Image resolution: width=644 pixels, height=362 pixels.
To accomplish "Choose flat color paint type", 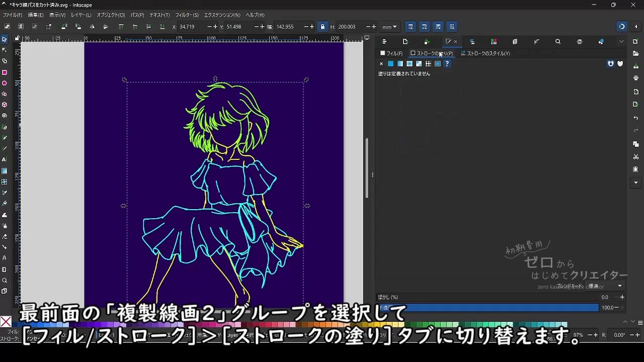I will [x=390, y=64].
